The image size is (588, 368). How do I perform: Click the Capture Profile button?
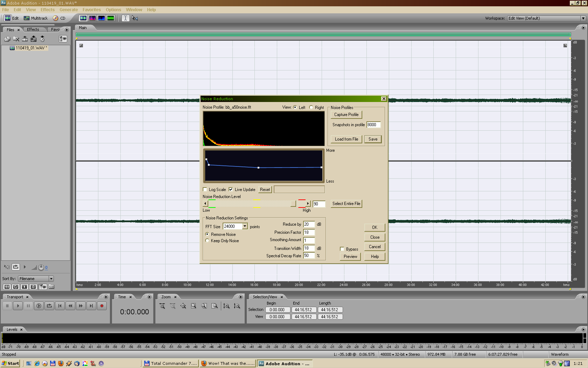click(x=346, y=115)
